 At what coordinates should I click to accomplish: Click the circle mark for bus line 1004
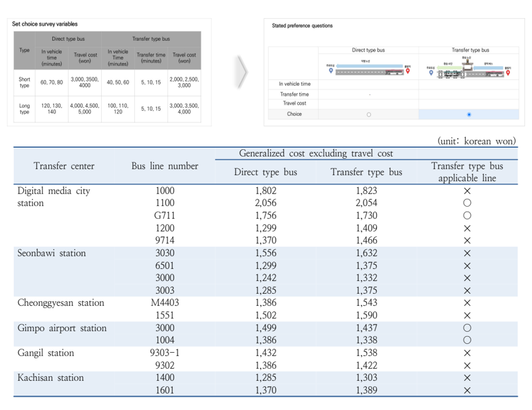pos(467,340)
